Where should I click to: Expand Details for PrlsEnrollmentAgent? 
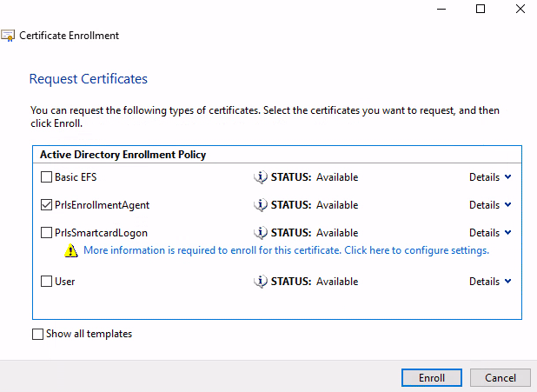(490, 205)
